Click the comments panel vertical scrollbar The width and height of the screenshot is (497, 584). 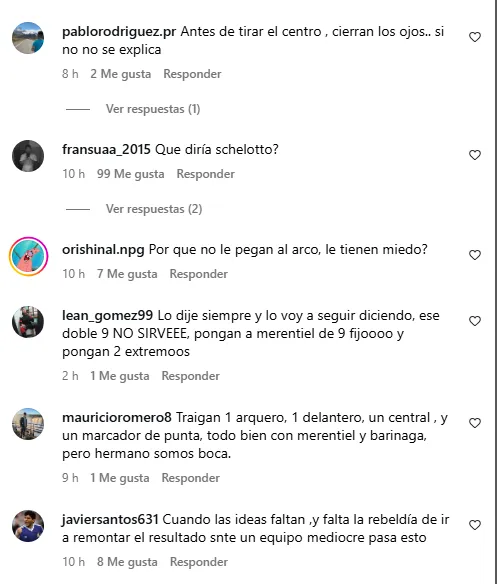click(495, 292)
